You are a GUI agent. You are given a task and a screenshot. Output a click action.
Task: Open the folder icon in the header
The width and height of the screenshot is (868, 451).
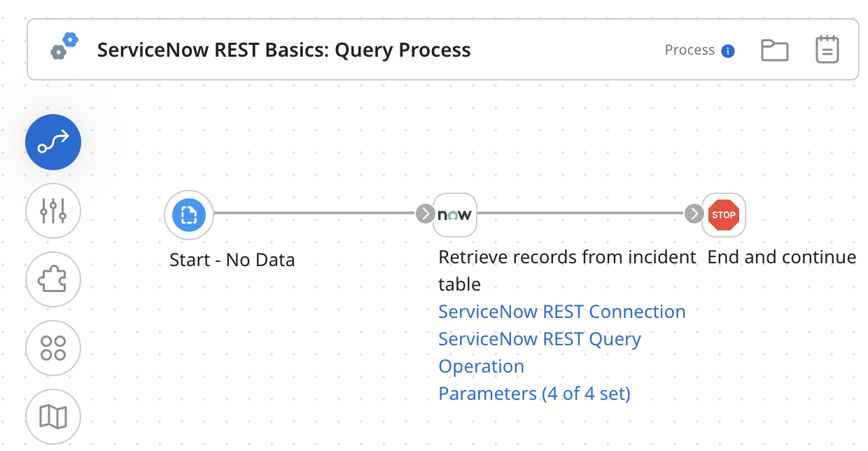(x=774, y=49)
